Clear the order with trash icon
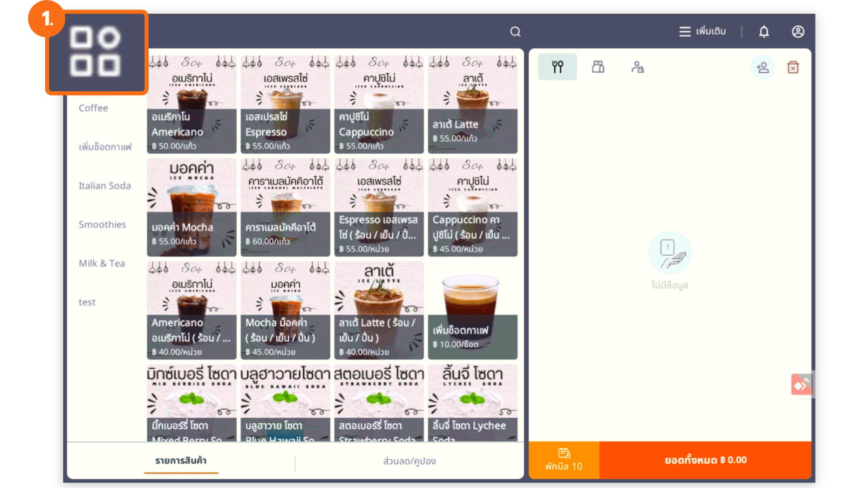Viewport: 868px width, 488px height. 793,67
